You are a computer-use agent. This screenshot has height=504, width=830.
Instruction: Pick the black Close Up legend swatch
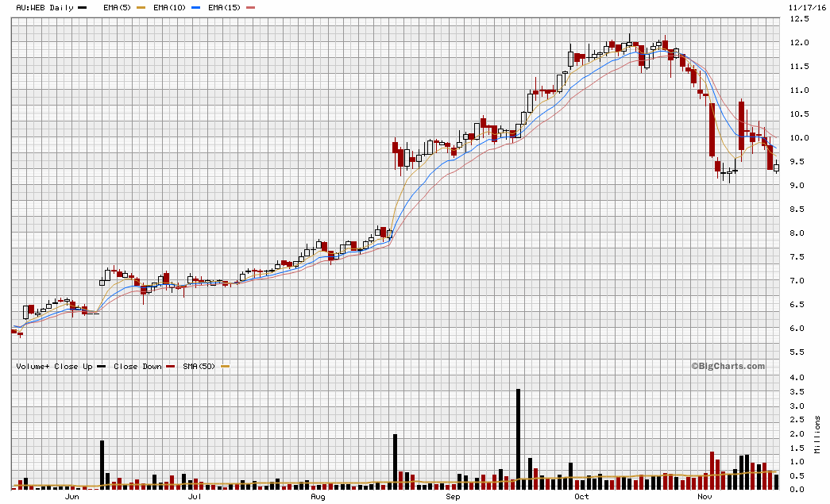[102, 367]
